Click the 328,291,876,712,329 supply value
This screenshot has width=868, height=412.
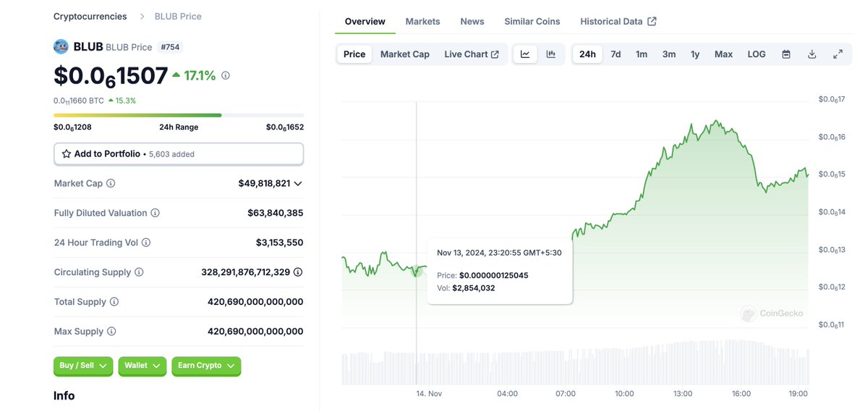click(245, 272)
